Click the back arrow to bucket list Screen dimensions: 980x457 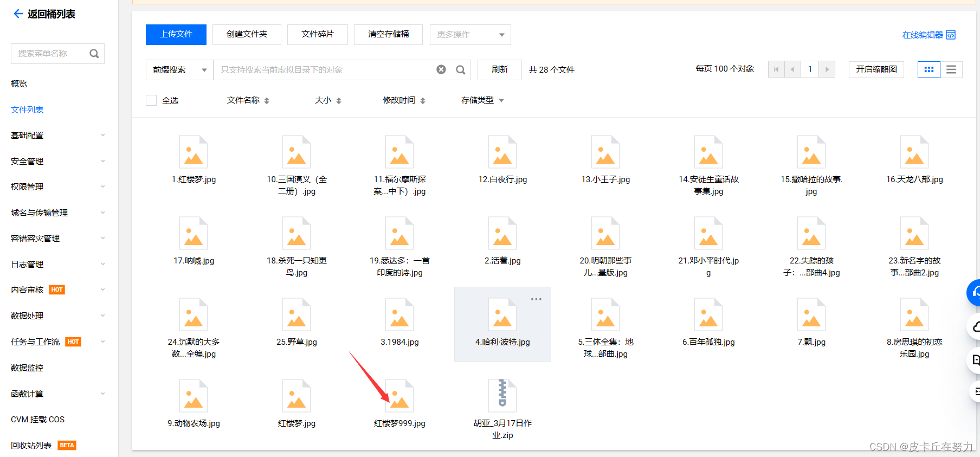[x=18, y=14]
